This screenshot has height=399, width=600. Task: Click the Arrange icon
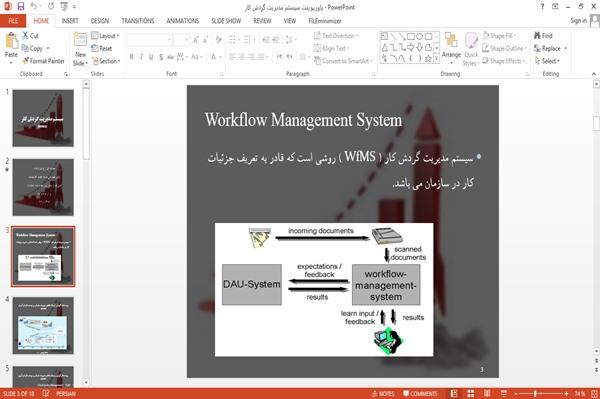coord(451,41)
